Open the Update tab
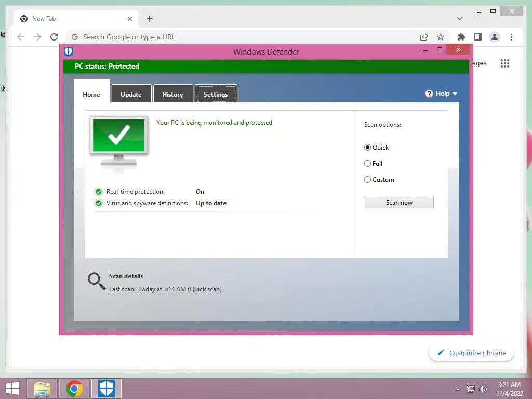The image size is (532, 399). coord(131,95)
